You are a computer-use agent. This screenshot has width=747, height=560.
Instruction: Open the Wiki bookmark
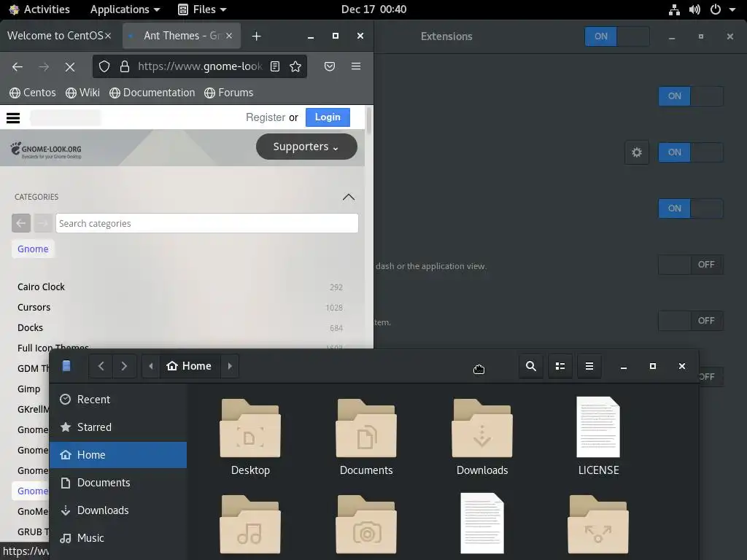pyautogui.click(x=83, y=93)
